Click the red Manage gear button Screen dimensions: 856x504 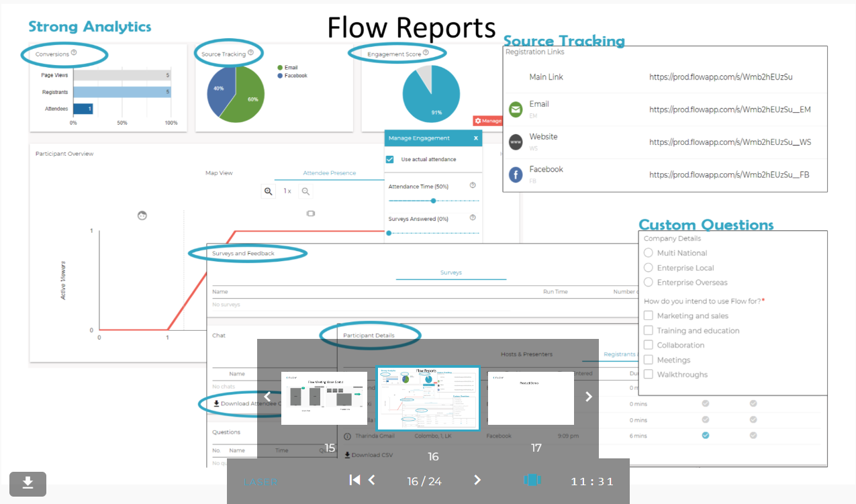tap(487, 121)
